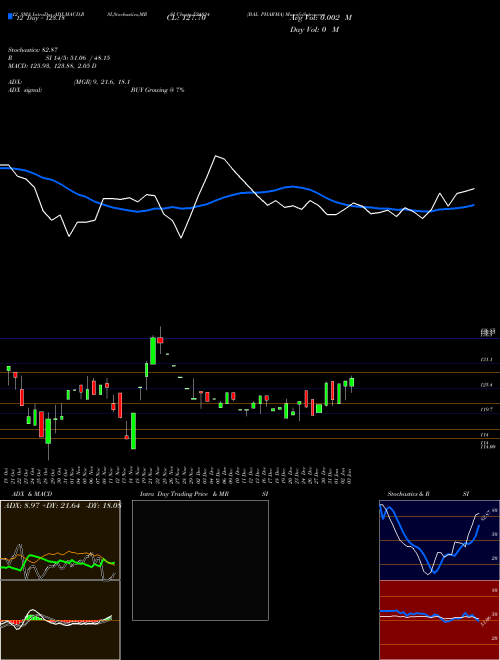Click the 'CL: 127.70' closing price label
Screen dimensions: 500x660
click(x=186, y=18)
